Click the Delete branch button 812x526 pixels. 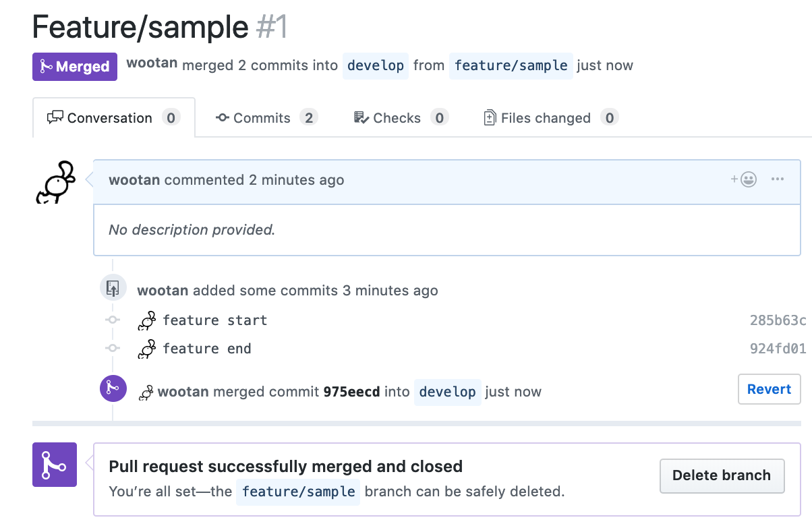tap(722, 475)
